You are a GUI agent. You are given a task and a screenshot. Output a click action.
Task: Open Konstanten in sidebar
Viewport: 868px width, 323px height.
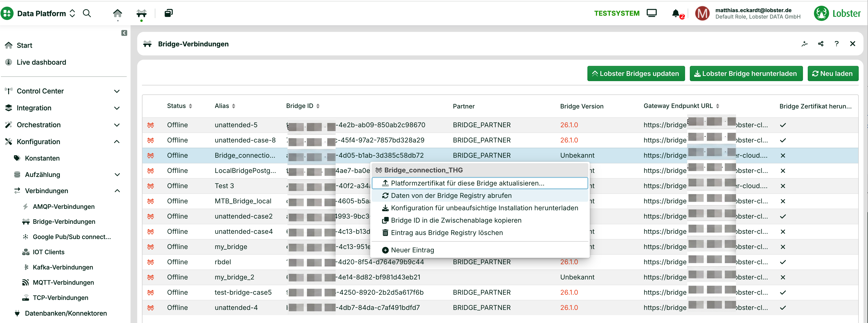click(42, 158)
